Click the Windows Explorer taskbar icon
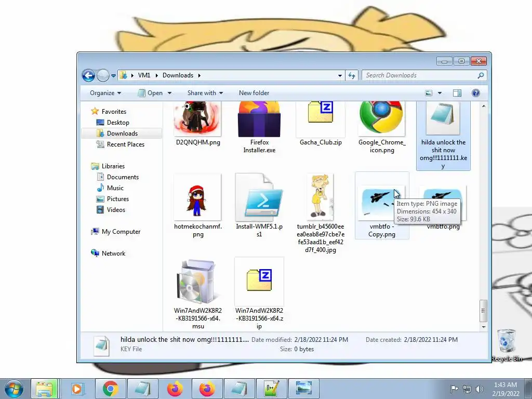The width and height of the screenshot is (532, 399). click(45, 389)
